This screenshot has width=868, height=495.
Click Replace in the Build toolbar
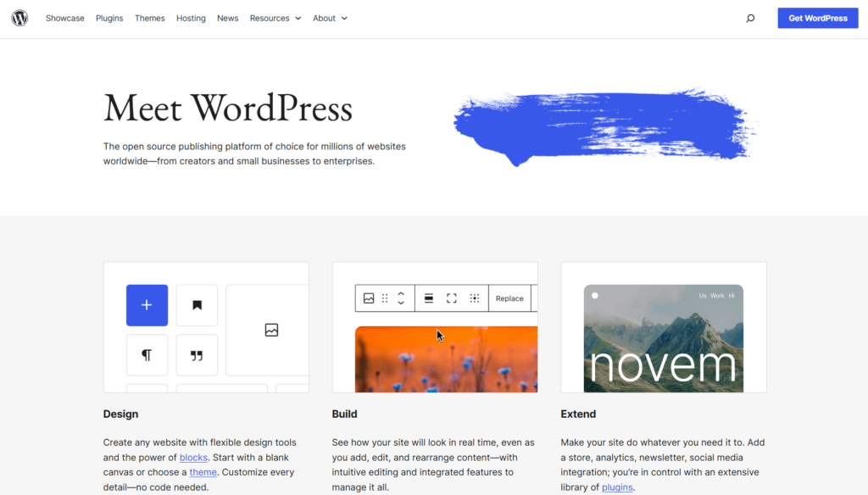(x=509, y=298)
